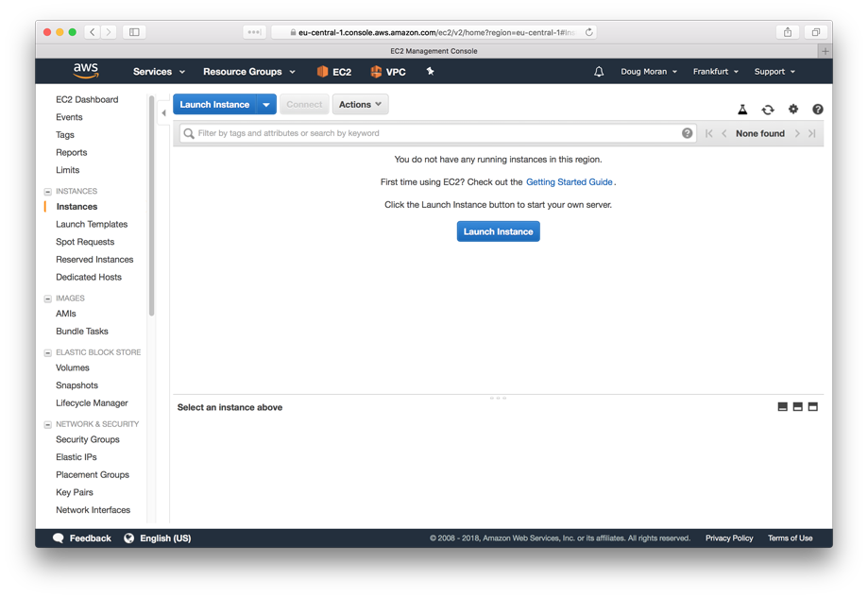Image resolution: width=868 pixels, height=598 pixels.
Task: Click the Feedback link in footer
Action: pos(91,538)
